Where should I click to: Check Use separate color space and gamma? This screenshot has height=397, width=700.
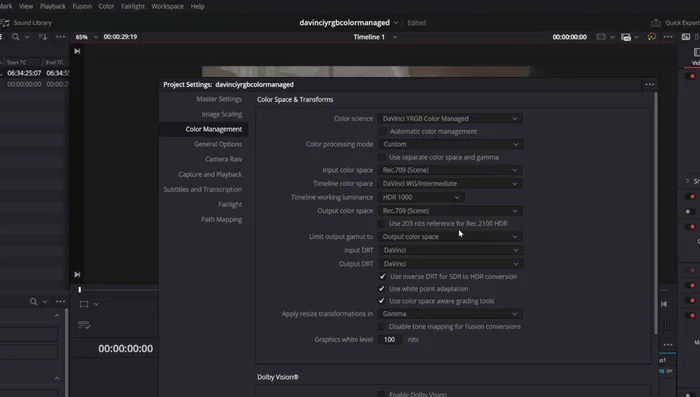point(381,157)
